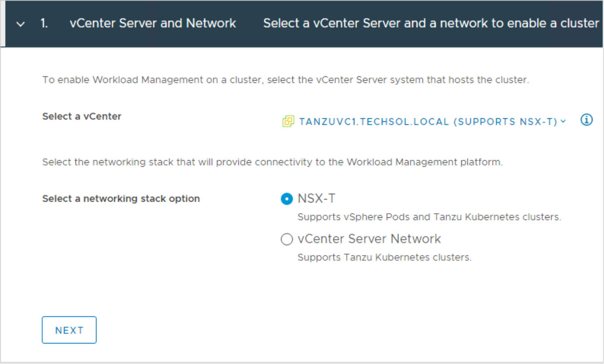Click the step number '1.' in header
The height and width of the screenshot is (364, 604).
44,24
